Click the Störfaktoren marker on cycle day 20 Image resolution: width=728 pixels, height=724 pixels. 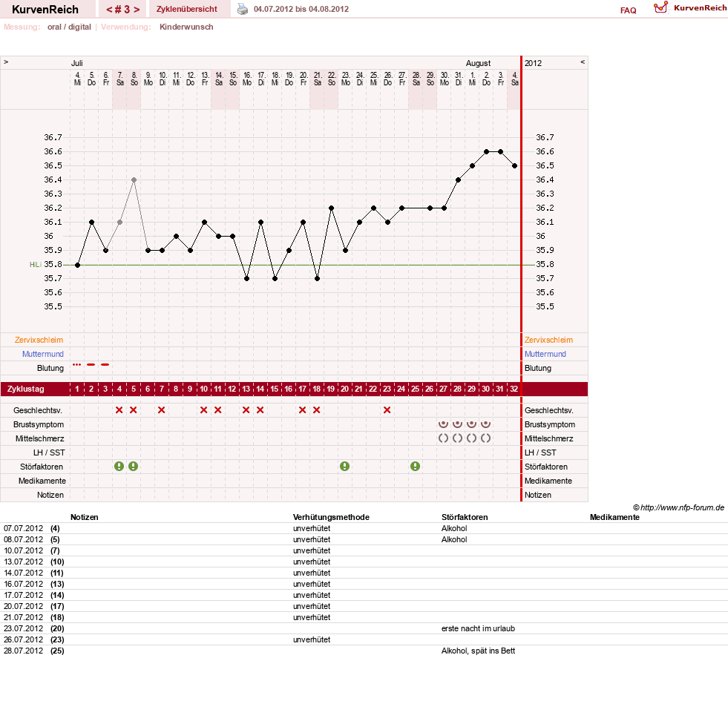(344, 467)
